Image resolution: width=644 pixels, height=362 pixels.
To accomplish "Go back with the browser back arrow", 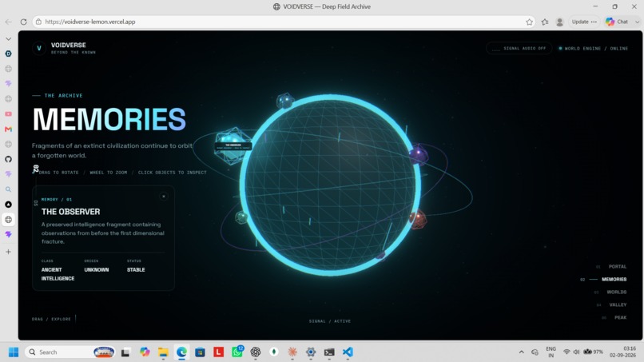I will [x=9, y=22].
